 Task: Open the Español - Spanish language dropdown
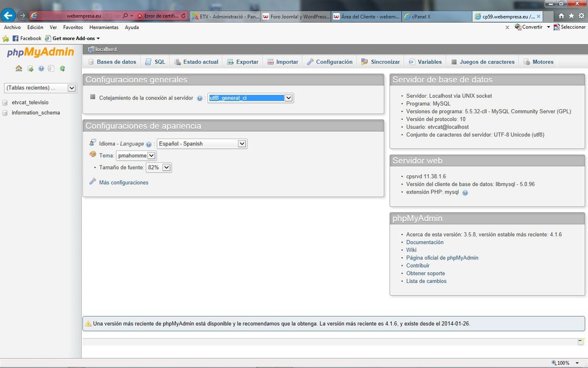coord(202,144)
